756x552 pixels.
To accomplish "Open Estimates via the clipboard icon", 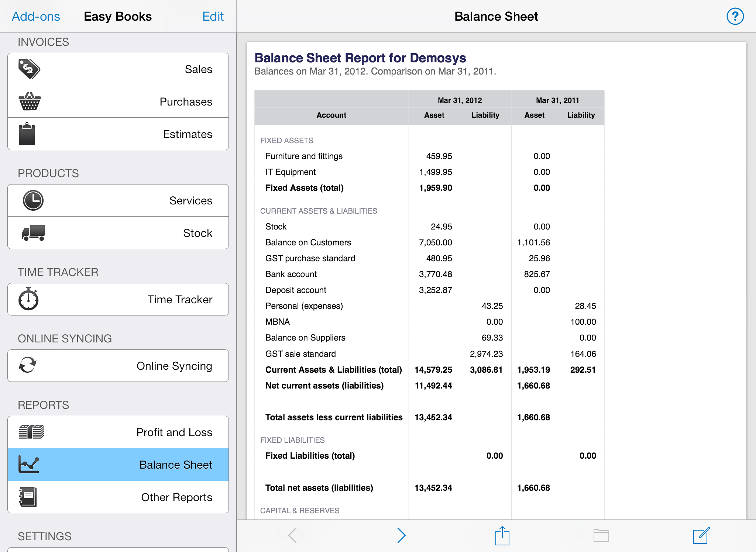I will pyautogui.click(x=28, y=134).
